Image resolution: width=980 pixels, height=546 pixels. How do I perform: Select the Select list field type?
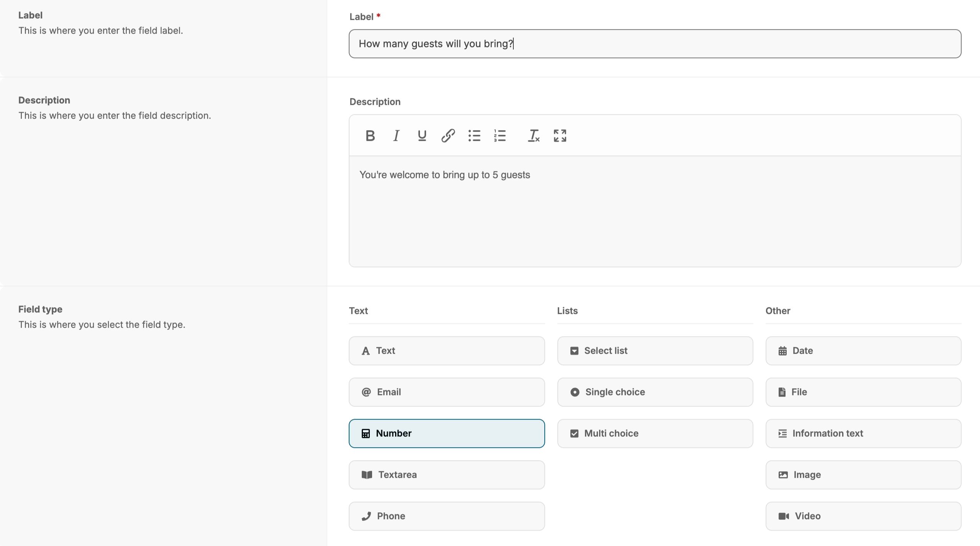pyautogui.click(x=655, y=351)
